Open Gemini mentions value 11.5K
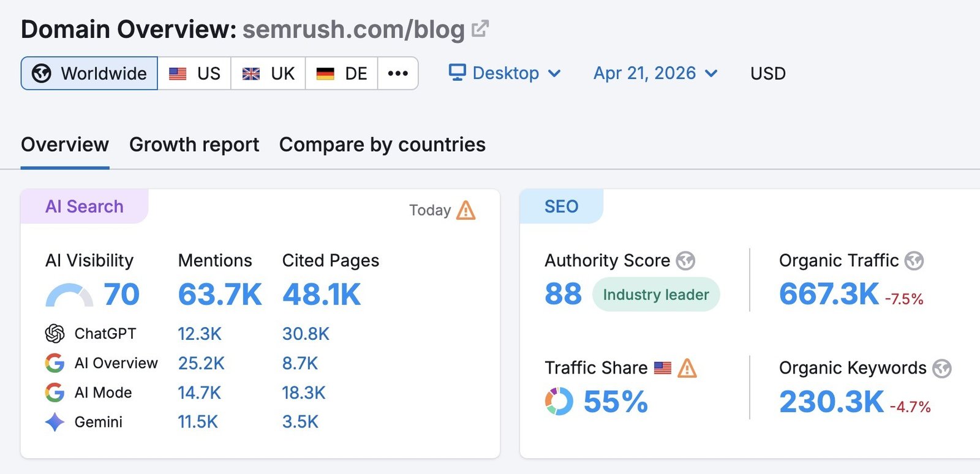The width and height of the screenshot is (980, 474). (x=198, y=422)
